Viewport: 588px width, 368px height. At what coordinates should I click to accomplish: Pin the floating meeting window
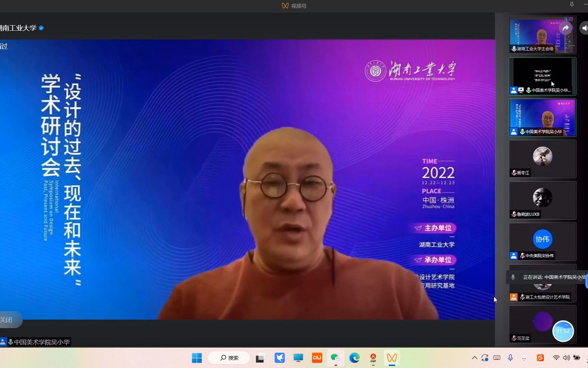click(571, 4)
